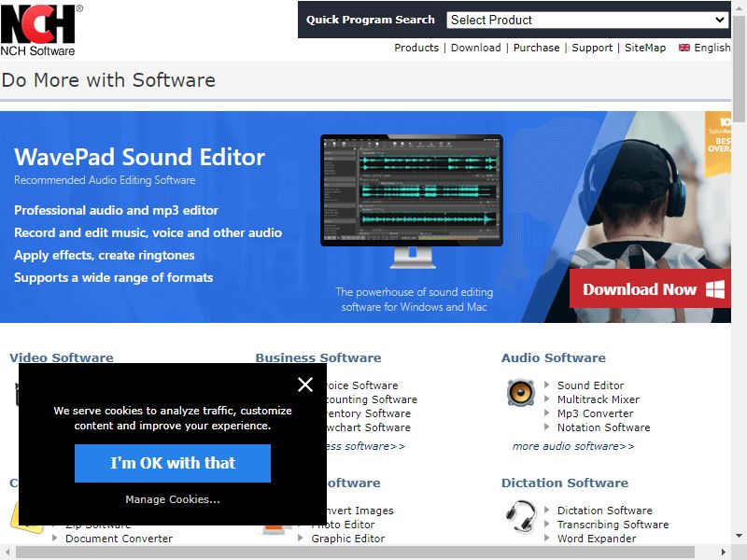Viewport: 747px width, 560px height.
Task: Open the SiteMap link
Action: 644,48
